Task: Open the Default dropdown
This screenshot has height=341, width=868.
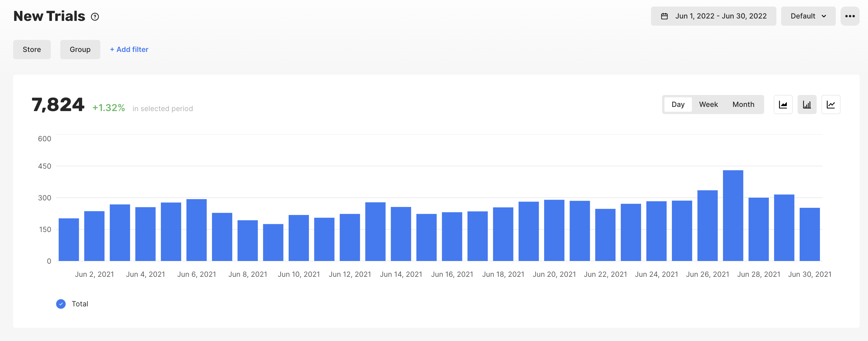Action: point(808,16)
